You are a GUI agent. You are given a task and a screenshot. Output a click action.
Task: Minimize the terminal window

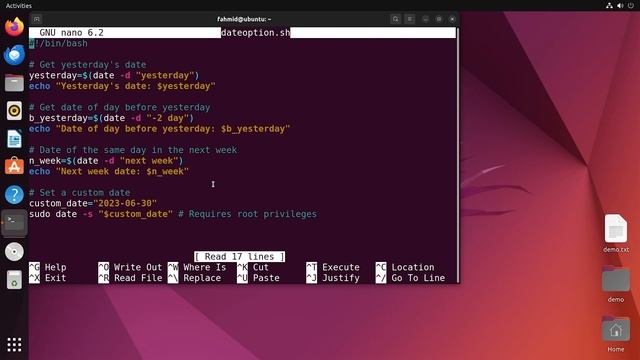tap(425, 19)
